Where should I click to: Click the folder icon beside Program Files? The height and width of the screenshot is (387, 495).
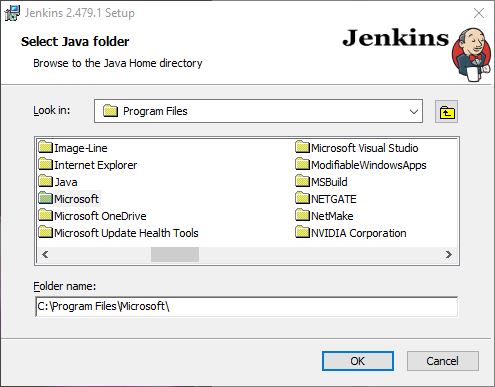(110, 111)
